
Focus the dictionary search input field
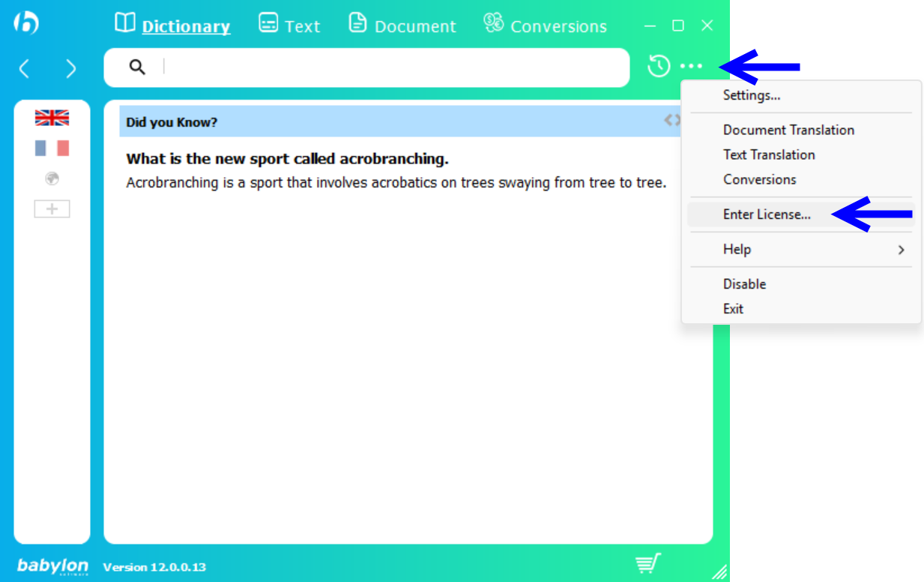(x=366, y=67)
